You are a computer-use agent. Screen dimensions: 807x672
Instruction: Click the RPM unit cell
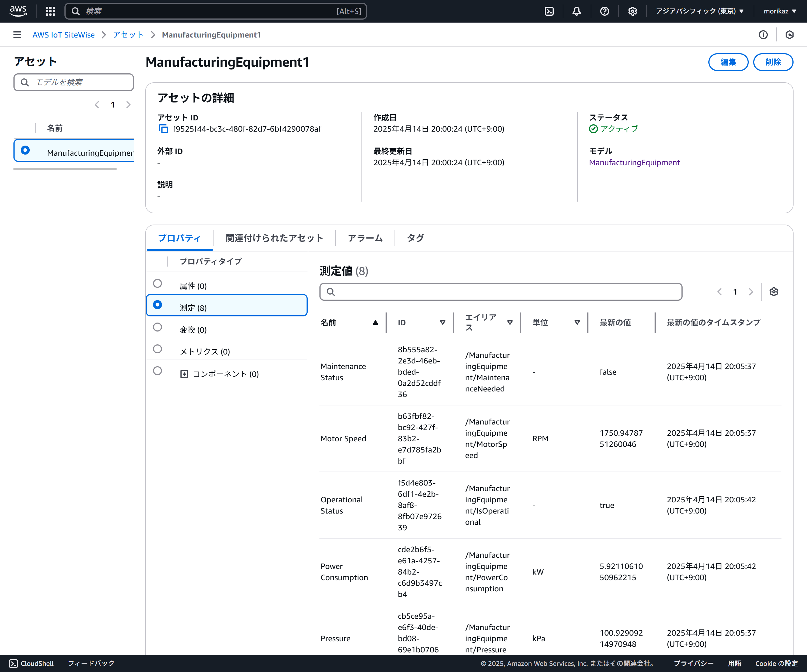point(540,438)
